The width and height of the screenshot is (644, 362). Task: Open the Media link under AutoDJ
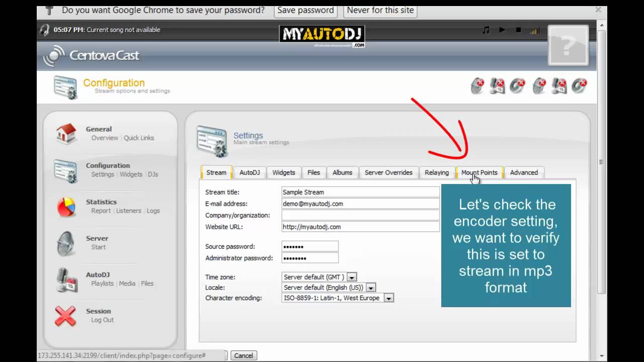(x=127, y=284)
